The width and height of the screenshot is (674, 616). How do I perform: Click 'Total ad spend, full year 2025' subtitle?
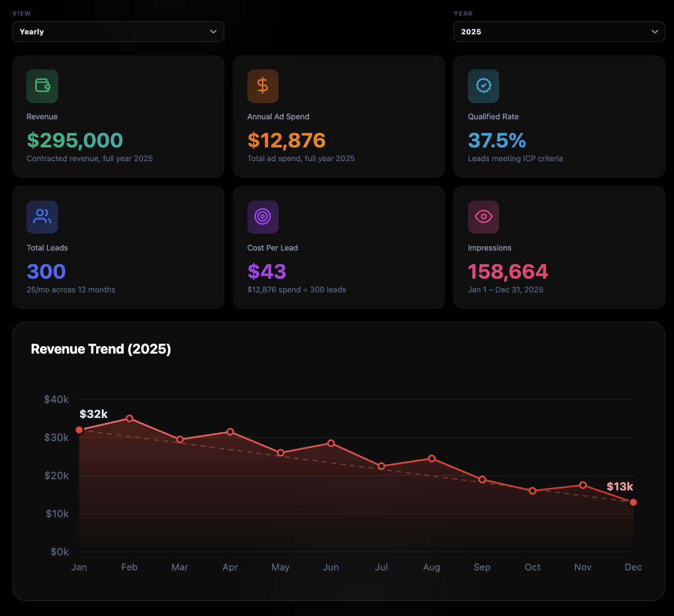coord(301,159)
